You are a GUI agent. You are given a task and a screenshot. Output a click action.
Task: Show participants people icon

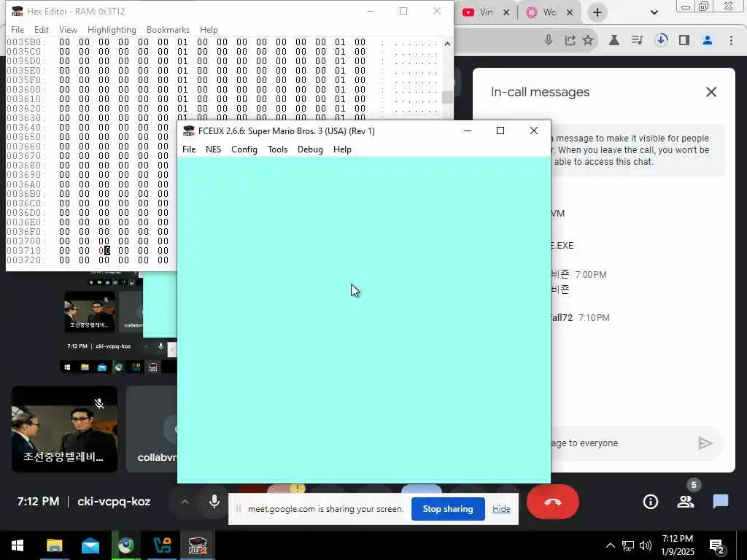(686, 502)
